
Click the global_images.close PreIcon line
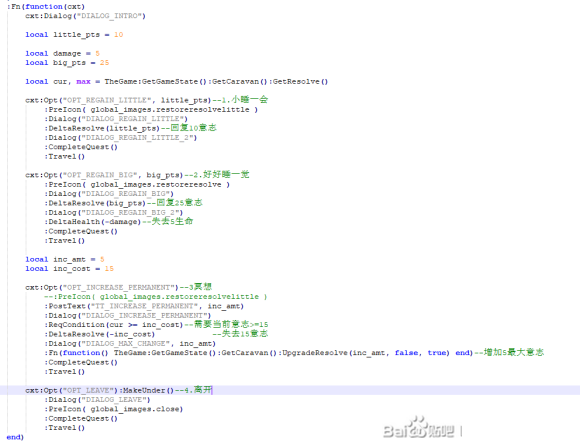click(x=114, y=409)
